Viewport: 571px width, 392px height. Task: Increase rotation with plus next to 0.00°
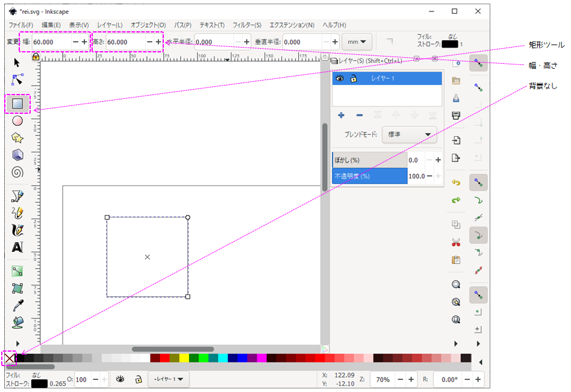coord(478,379)
